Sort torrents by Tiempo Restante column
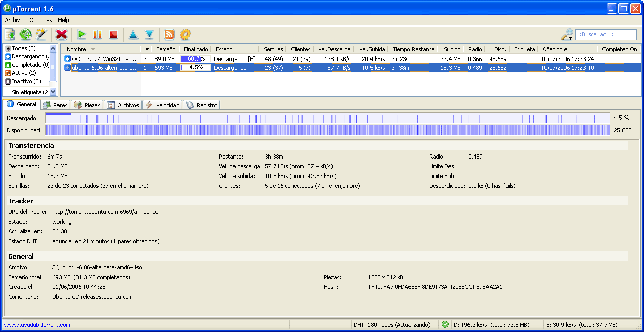This screenshot has width=644, height=332. pos(413,49)
